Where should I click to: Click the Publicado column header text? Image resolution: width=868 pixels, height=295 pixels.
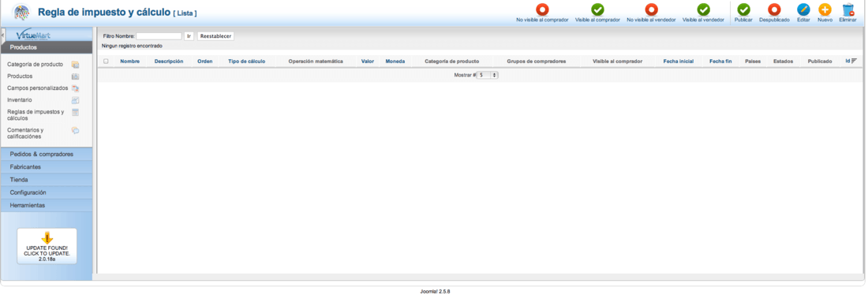pos(819,62)
